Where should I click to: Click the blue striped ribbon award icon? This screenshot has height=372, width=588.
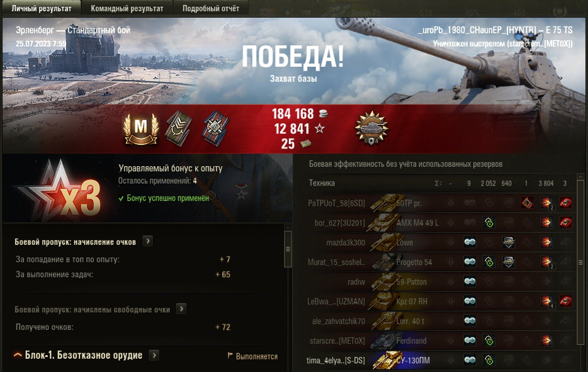216,128
